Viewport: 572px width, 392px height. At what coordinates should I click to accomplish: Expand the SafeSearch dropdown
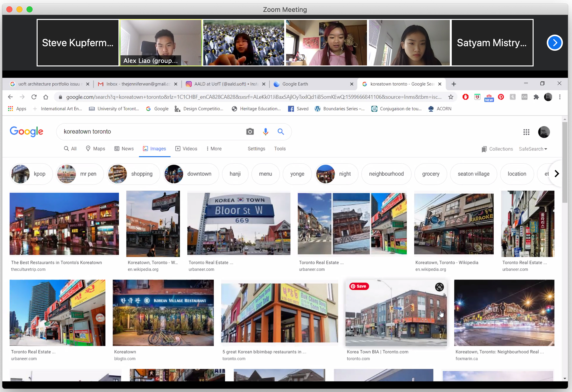click(533, 149)
